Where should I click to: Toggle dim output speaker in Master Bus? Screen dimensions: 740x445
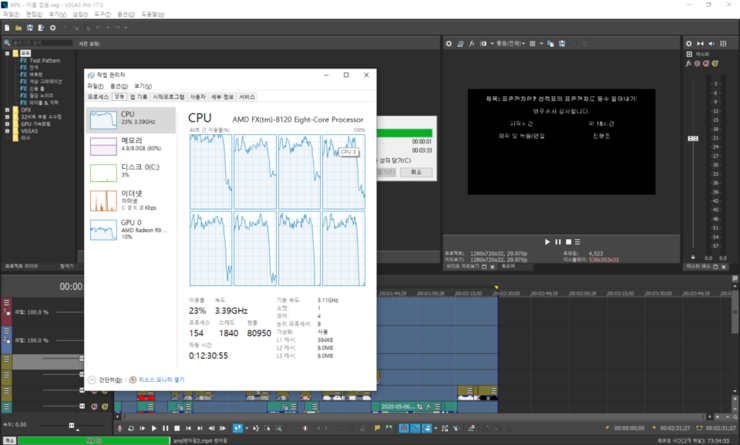pyautogui.click(x=712, y=43)
